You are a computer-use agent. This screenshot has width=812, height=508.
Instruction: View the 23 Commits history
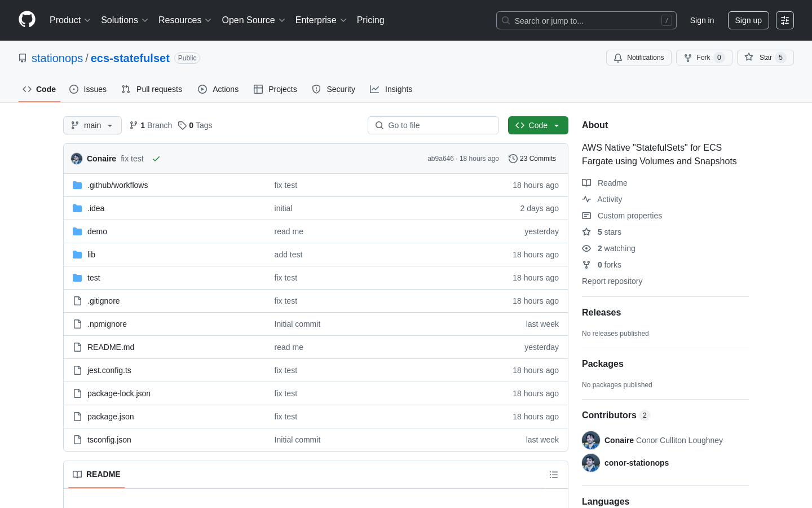point(532,159)
